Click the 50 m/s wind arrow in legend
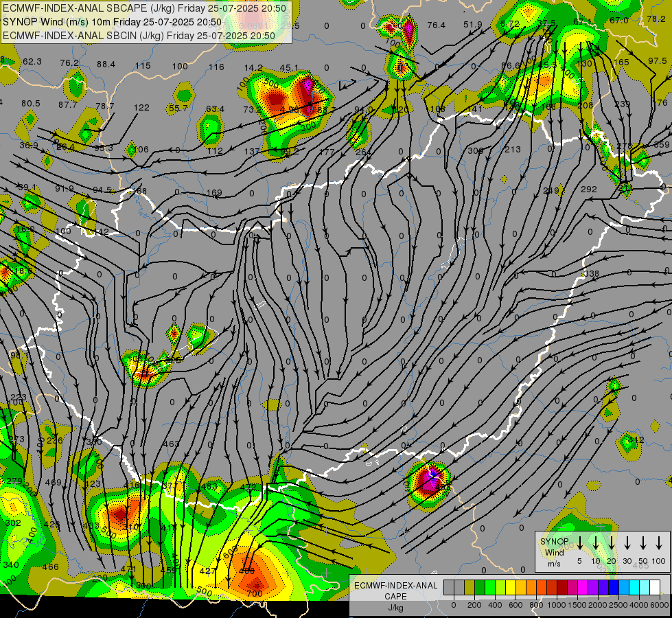 coord(643,542)
